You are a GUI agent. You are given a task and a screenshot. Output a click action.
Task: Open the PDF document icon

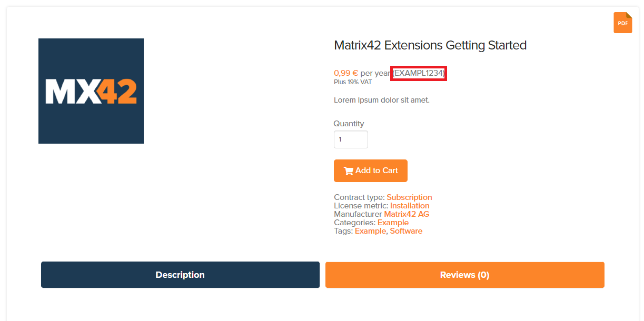point(622,23)
